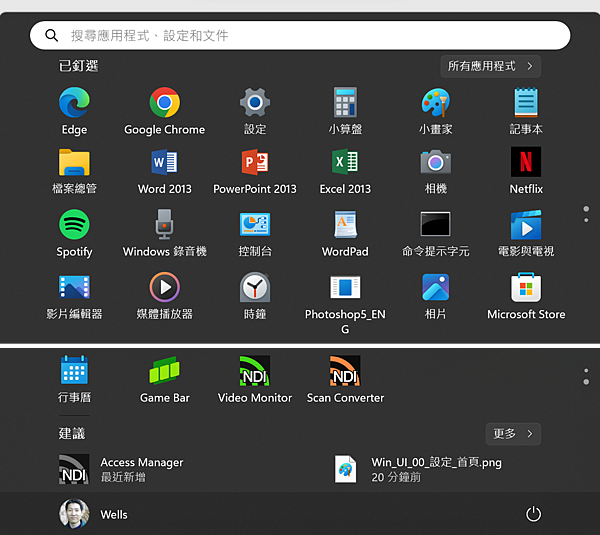Image resolution: width=600 pixels, height=535 pixels.
Task: Show 更多 recommended items
Action: (x=513, y=434)
